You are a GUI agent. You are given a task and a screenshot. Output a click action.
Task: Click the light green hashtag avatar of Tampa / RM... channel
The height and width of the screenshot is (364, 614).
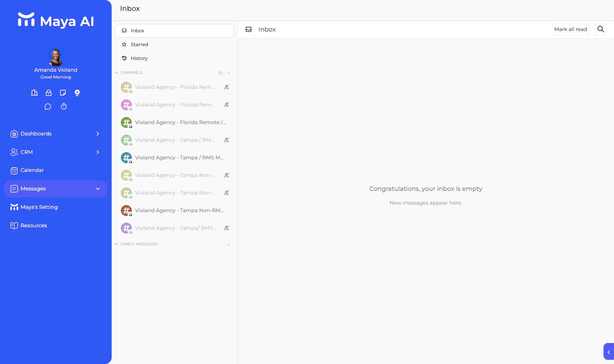click(x=126, y=140)
